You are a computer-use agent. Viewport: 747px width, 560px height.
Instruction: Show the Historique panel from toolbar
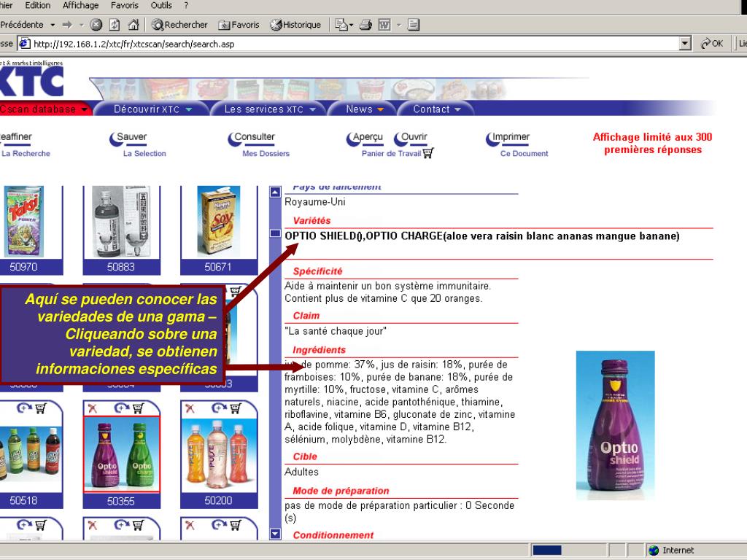(295, 25)
